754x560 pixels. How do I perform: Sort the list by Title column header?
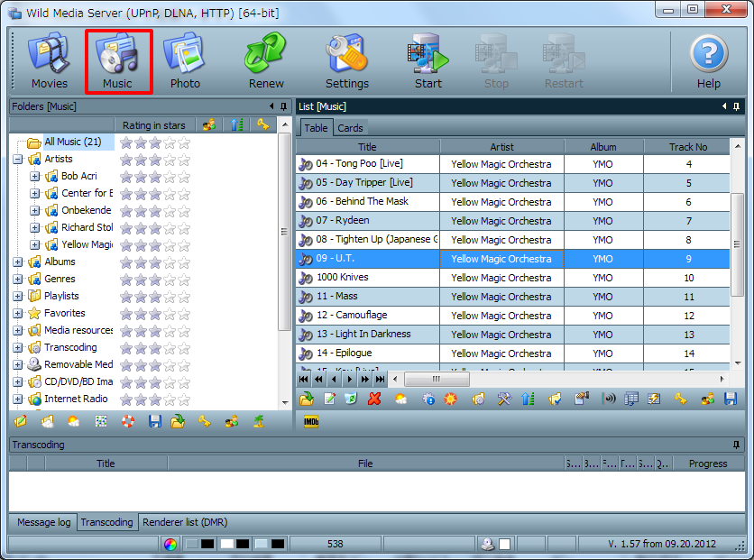pos(367,147)
